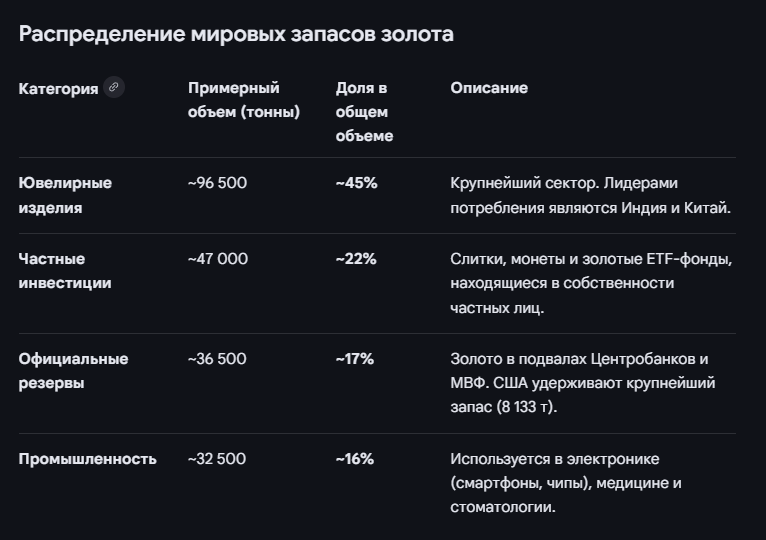Click the '~45%' share value

click(356, 183)
